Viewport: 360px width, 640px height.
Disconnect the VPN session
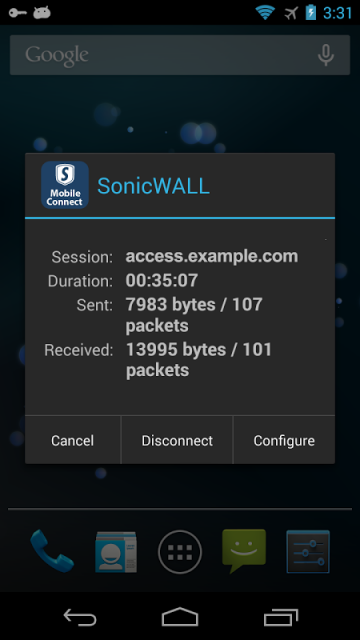pyautogui.click(x=177, y=440)
